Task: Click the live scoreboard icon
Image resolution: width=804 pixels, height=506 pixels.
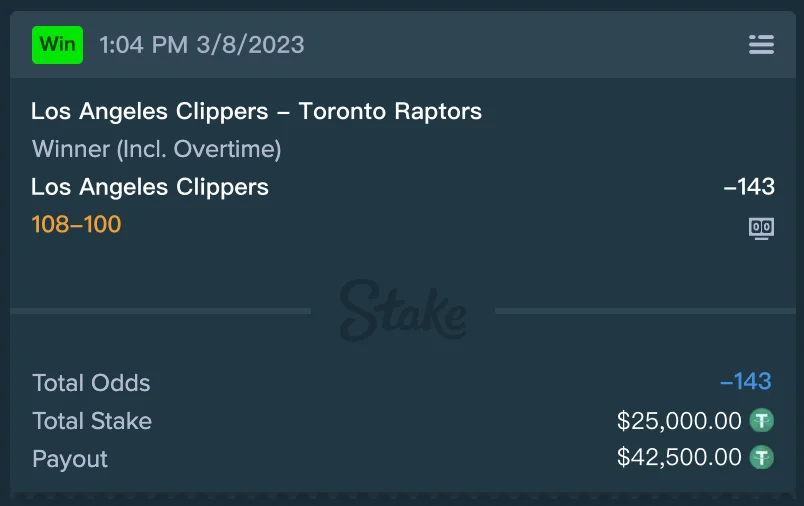Action: (x=761, y=228)
